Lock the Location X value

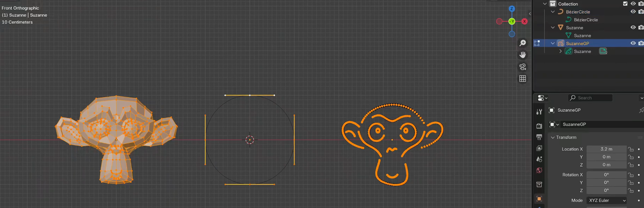click(630, 149)
